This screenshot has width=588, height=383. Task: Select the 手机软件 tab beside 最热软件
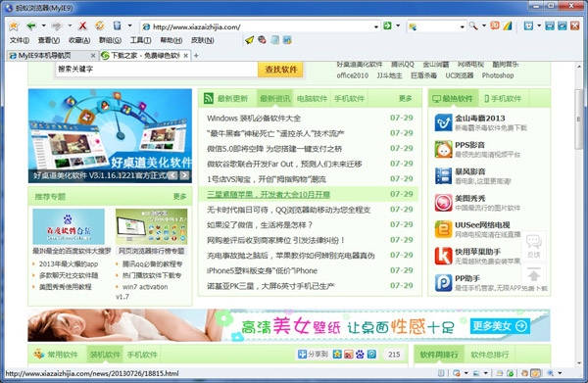click(503, 99)
